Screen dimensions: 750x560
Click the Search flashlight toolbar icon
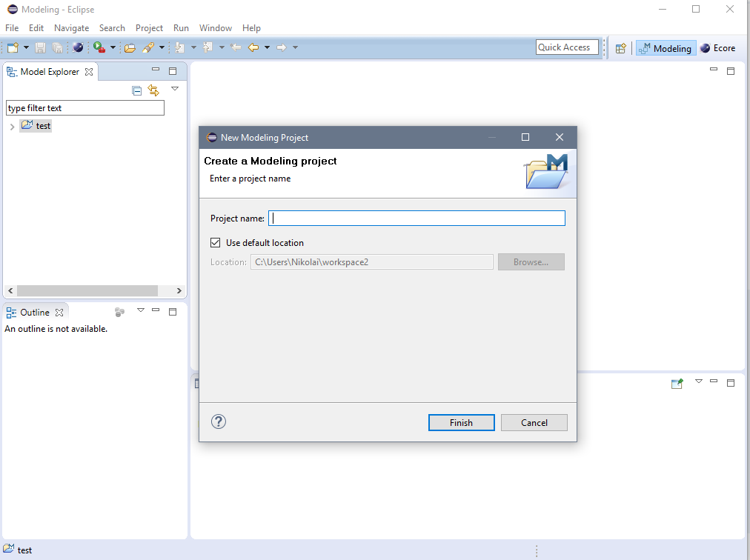click(x=148, y=47)
